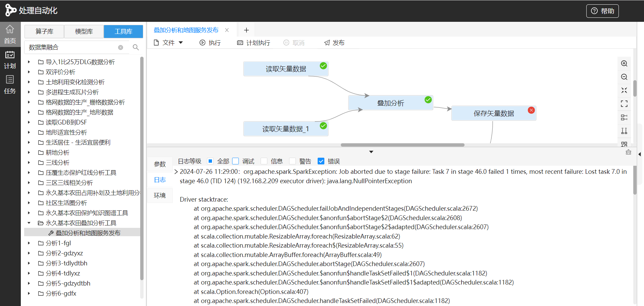Click the 发布 publish button
The image size is (644, 306).
pos(334,43)
